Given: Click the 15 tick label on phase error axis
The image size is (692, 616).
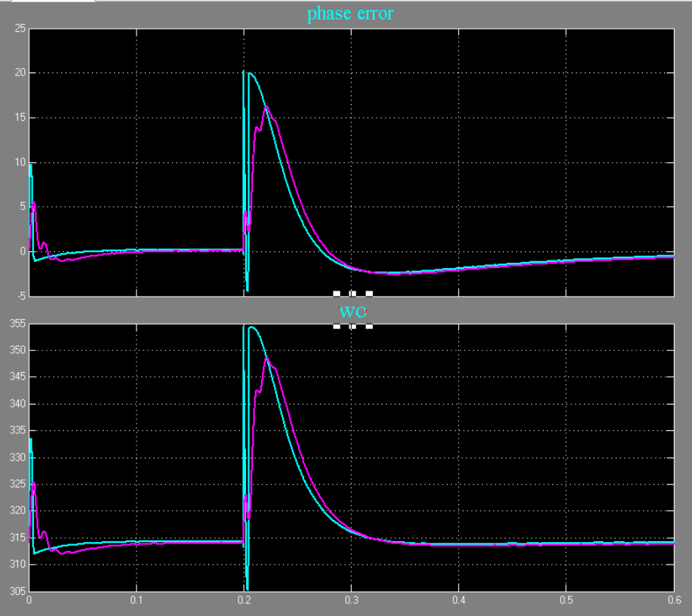Looking at the screenshot, I should (x=20, y=118).
